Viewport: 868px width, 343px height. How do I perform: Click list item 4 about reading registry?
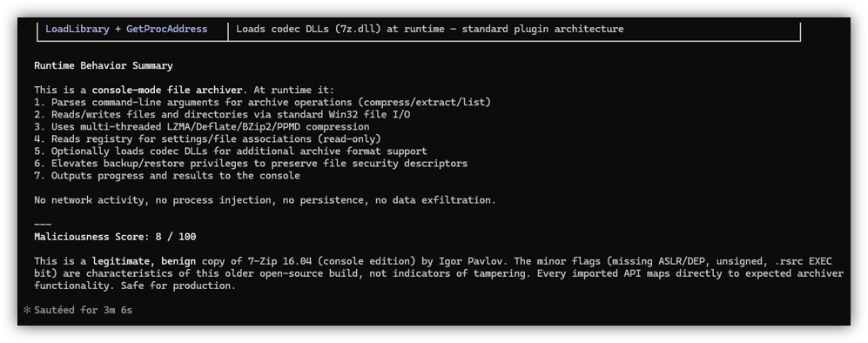click(x=207, y=139)
